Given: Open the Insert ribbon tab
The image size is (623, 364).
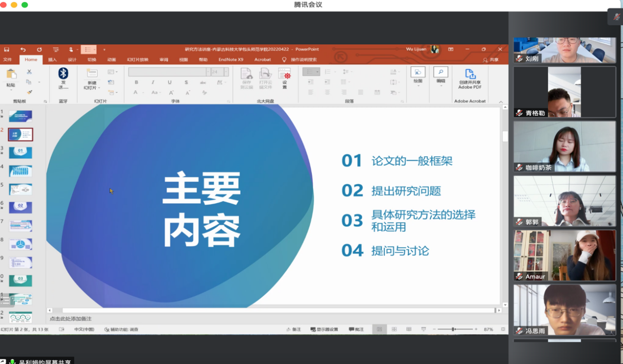Looking at the screenshot, I should 52,60.
